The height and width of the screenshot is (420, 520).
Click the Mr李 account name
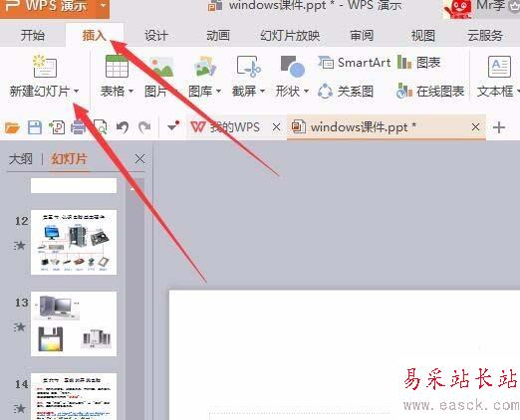(491, 5)
